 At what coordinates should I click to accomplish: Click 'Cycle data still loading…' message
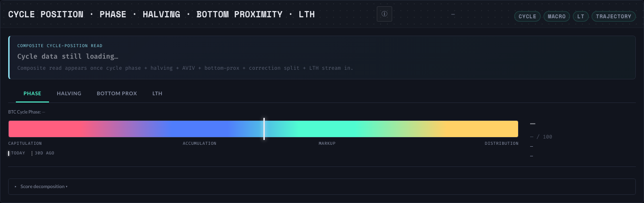(68, 57)
